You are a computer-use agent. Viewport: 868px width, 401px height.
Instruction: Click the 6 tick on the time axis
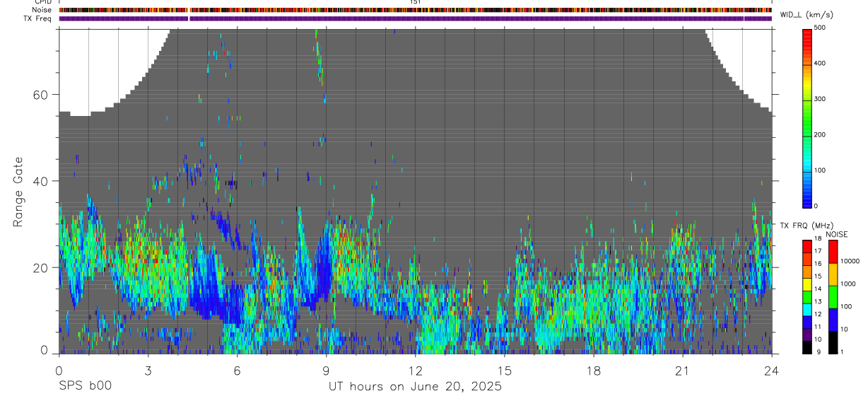237,371
